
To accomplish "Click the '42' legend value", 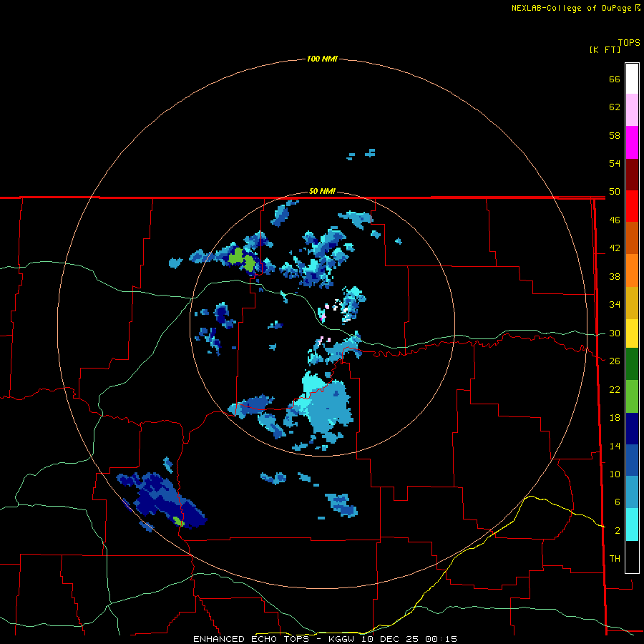I will click(615, 248).
